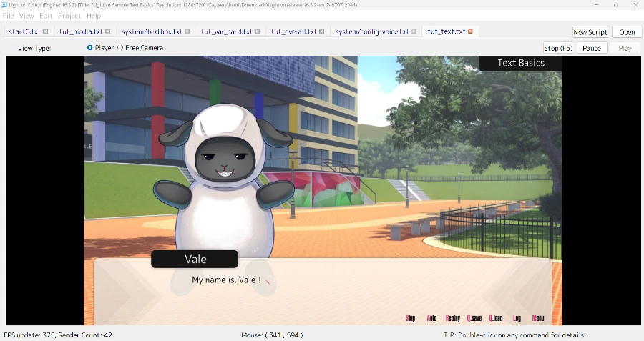
Task: Close the start0.txt tab
Action: [46, 31]
